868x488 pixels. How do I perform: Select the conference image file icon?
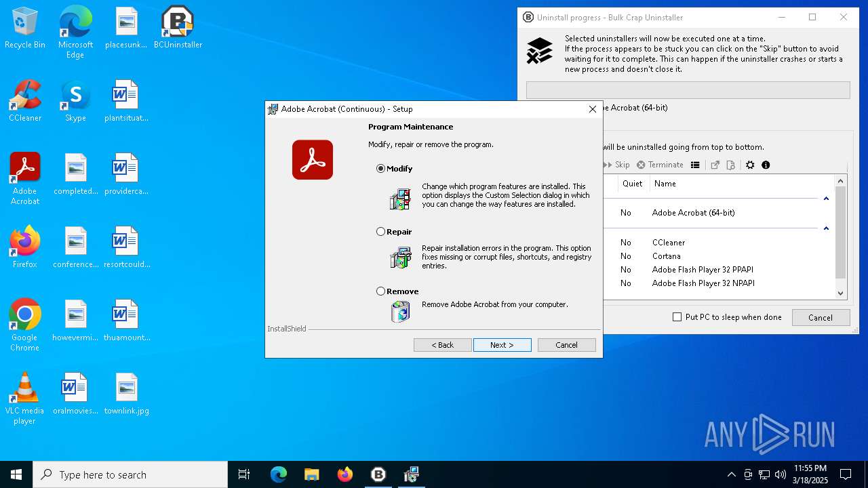pos(75,247)
